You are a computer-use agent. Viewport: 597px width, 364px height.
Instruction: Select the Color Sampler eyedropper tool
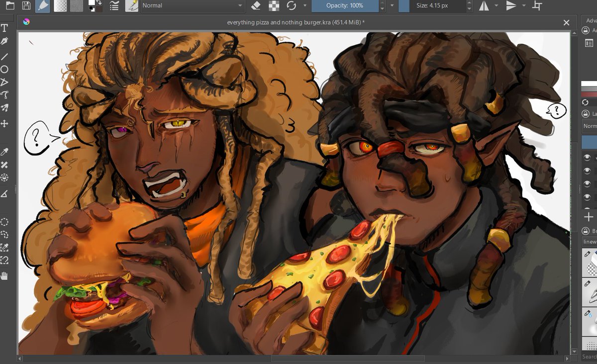click(x=5, y=152)
